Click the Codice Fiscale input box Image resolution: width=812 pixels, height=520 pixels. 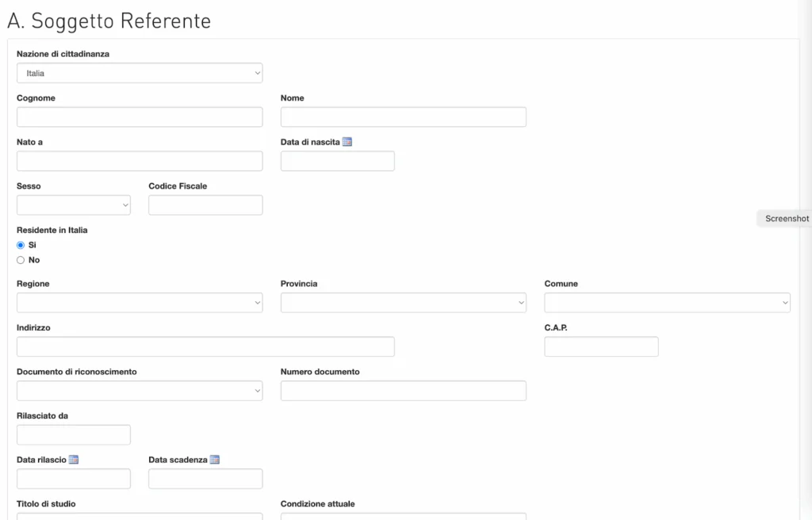click(205, 205)
